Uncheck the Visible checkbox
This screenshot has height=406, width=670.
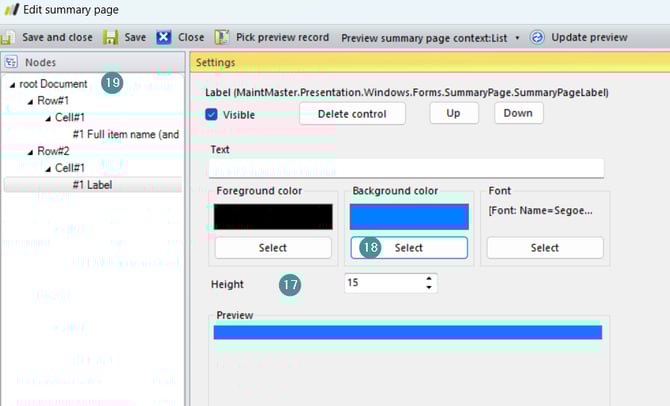tap(212, 114)
